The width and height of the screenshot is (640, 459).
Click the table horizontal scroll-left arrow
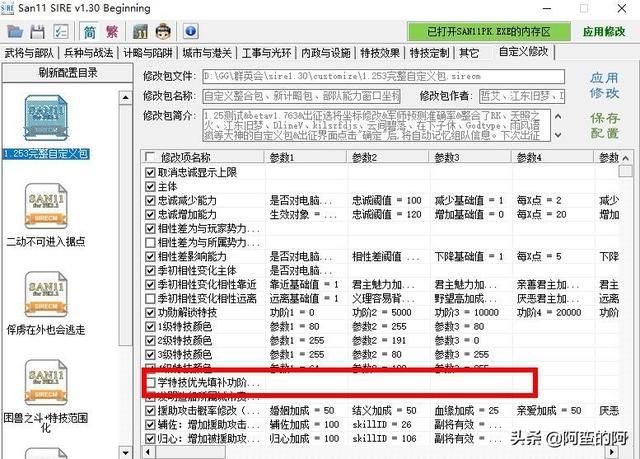[148, 452]
